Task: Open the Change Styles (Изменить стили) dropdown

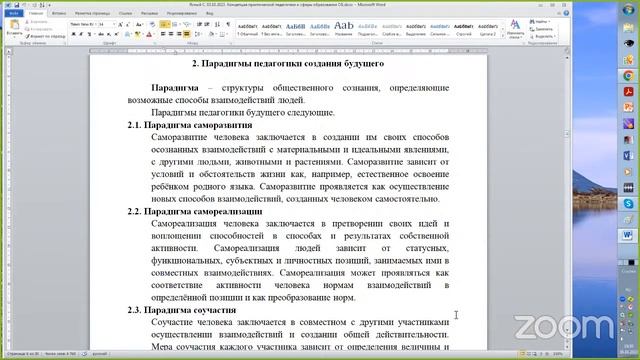Action: [x=516, y=29]
